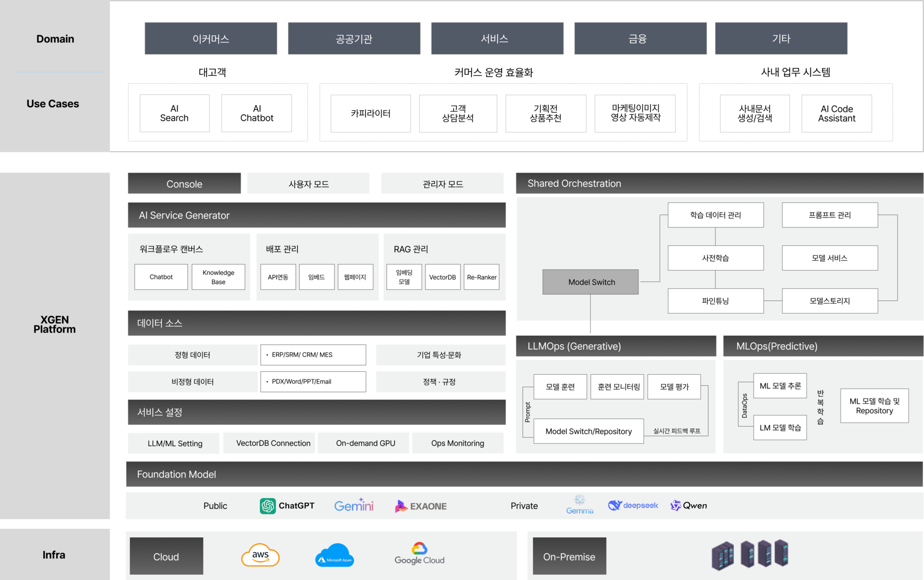Select the AI Chatbot use case
924x580 pixels.
[x=257, y=113]
